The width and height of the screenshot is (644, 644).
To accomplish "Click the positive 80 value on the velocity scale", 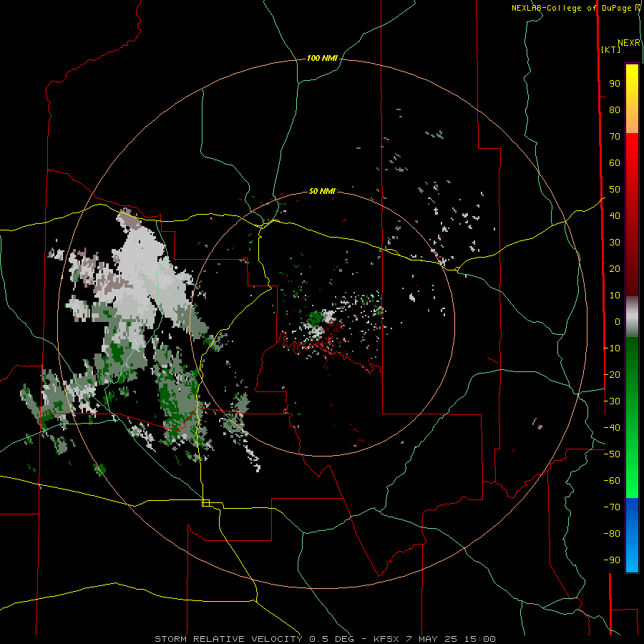I will pos(615,110).
